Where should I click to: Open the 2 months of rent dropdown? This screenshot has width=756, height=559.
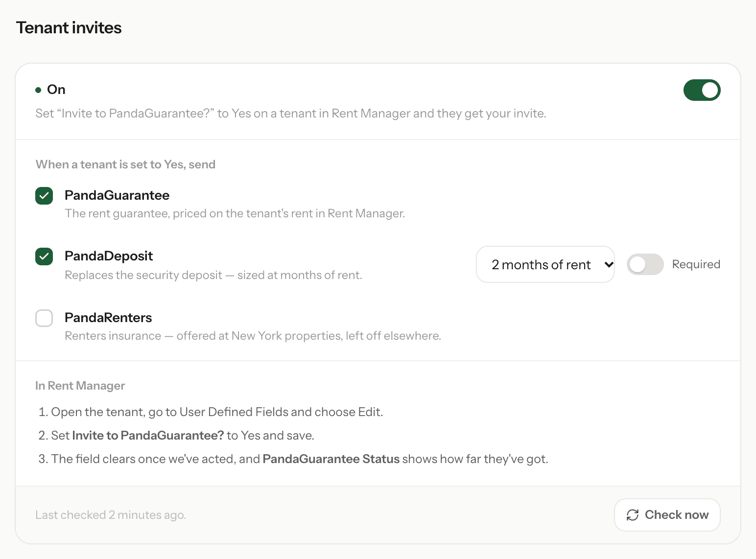click(x=545, y=264)
